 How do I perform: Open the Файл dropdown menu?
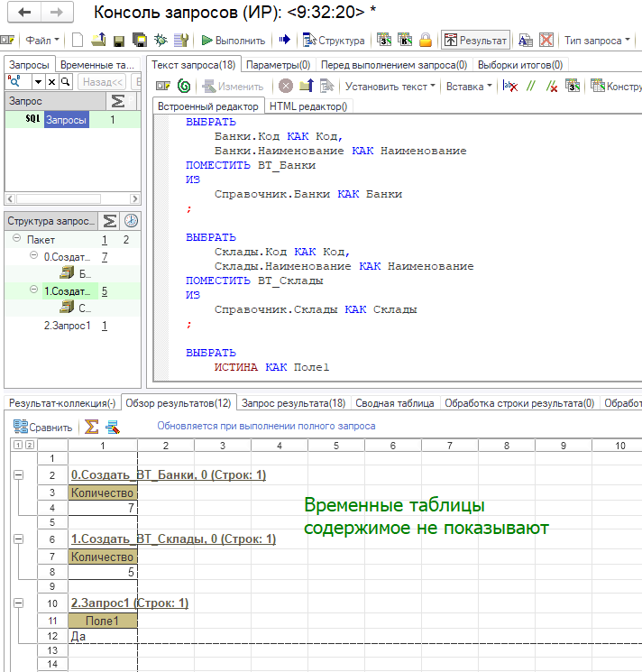click(41, 41)
